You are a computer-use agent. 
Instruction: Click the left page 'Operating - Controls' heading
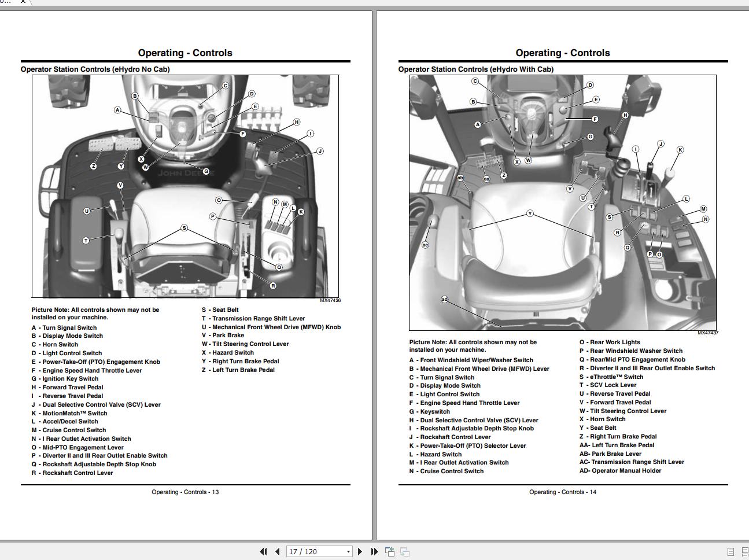pos(185,53)
